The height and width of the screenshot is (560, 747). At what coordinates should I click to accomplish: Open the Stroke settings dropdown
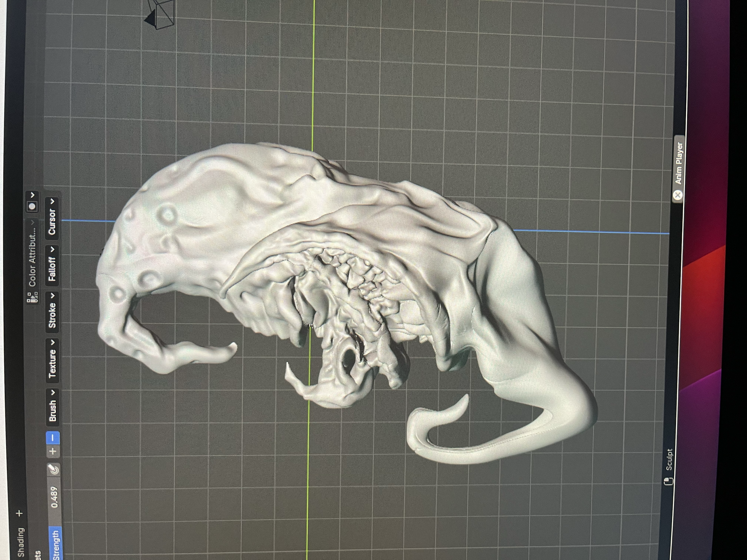(52, 312)
